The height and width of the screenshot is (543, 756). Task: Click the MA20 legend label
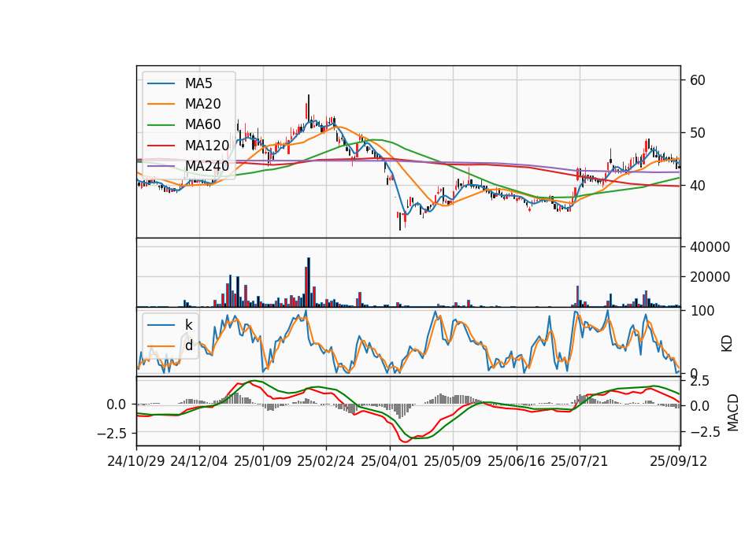[202, 104]
